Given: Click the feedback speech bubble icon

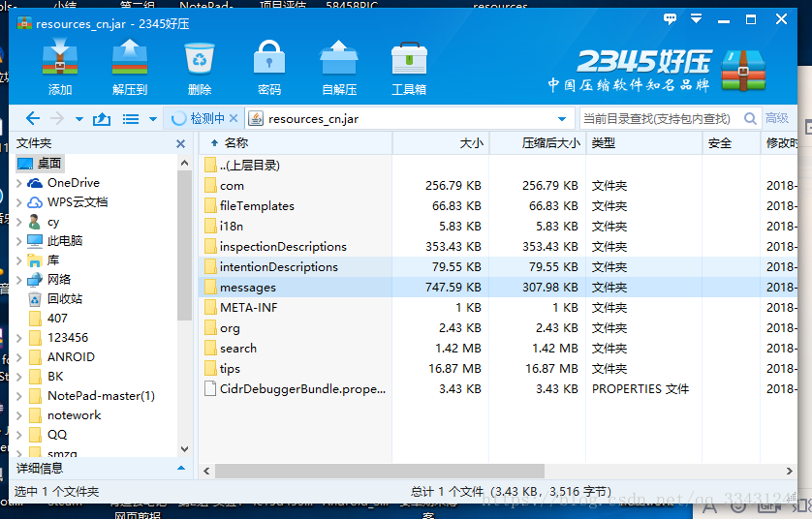Looking at the screenshot, I should coord(670,19).
